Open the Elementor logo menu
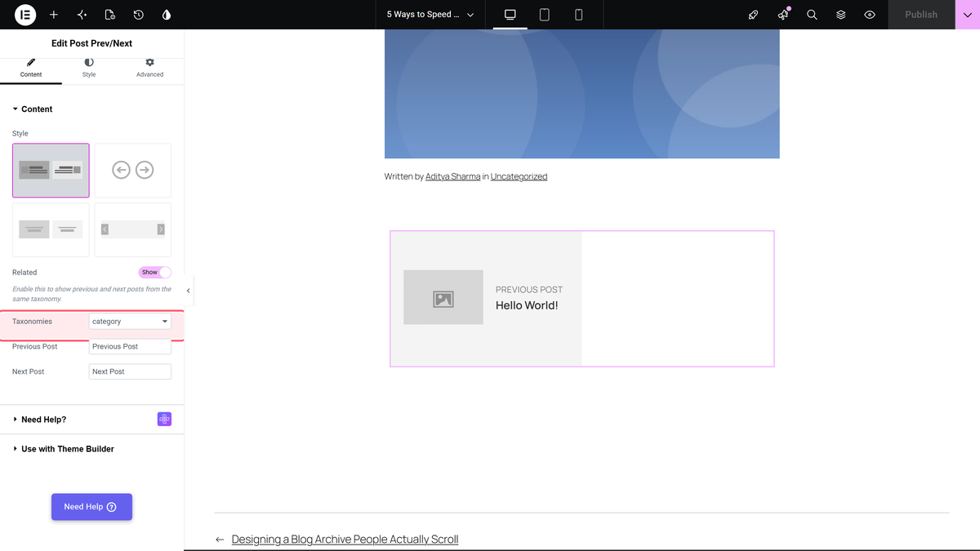The image size is (980, 551). 25,15
